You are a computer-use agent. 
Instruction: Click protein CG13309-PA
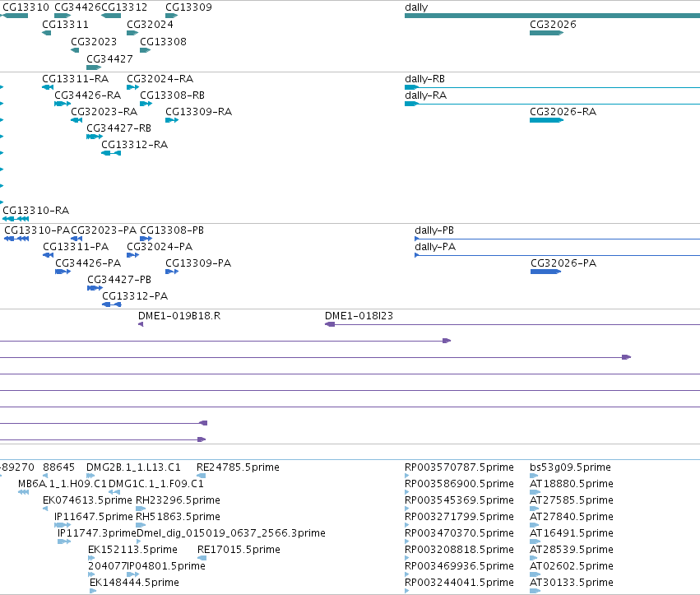click(x=172, y=272)
